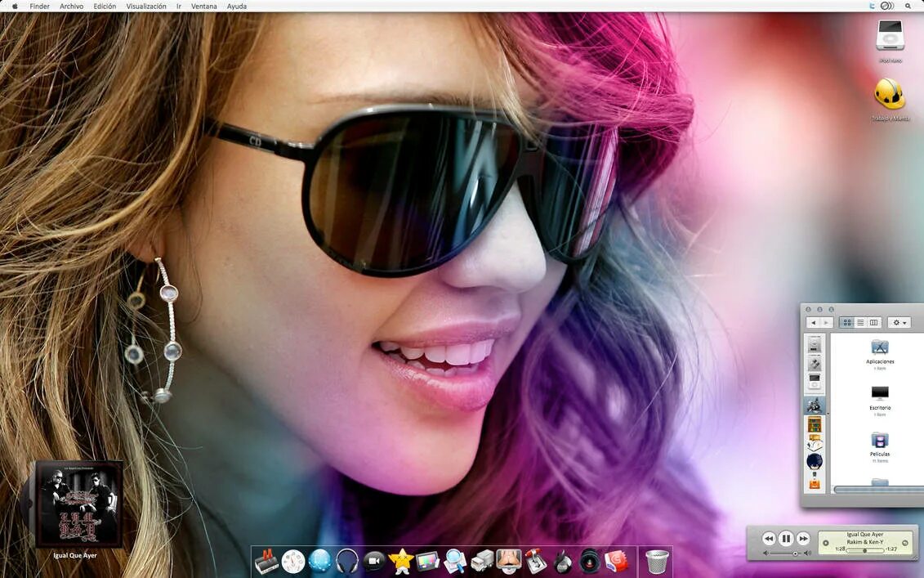Open the Archivo menu

click(x=71, y=6)
